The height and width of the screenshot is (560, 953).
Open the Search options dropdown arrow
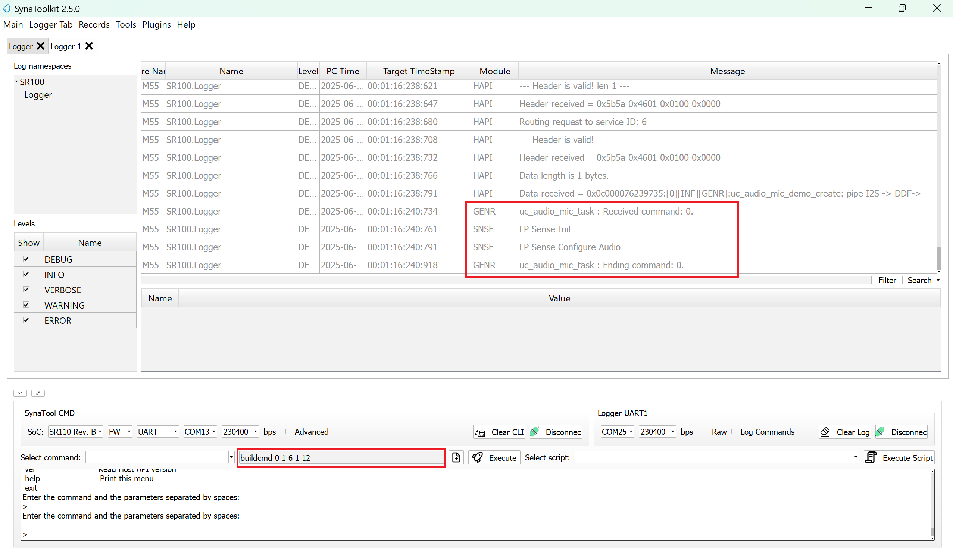pos(938,280)
